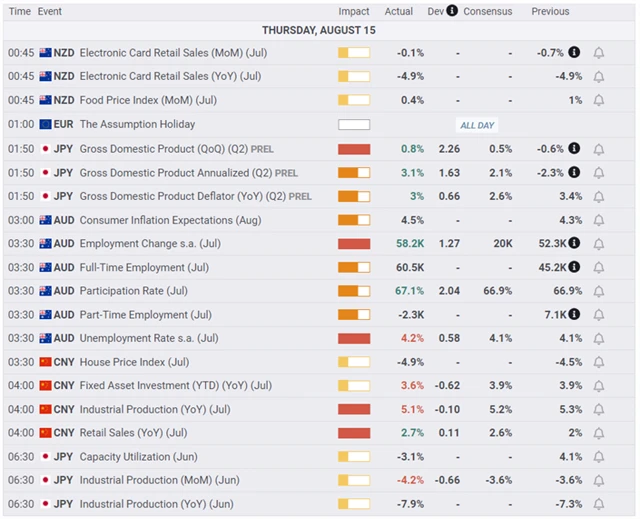Click the Consensus column header
The height and width of the screenshot is (519, 640).
[x=487, y=12]
